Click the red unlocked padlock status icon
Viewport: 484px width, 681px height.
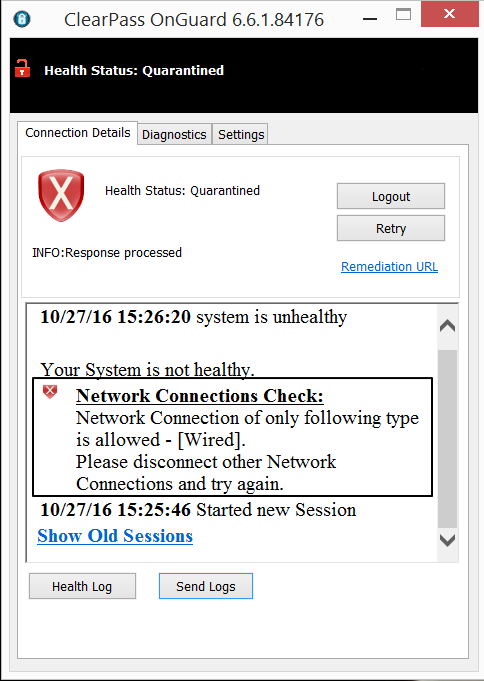point(23,69)
